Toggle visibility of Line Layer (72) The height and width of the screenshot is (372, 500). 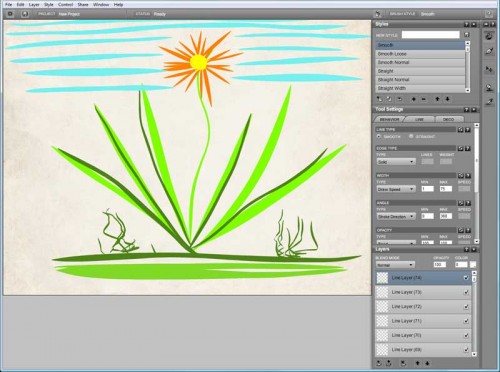[x=466, y=306]
